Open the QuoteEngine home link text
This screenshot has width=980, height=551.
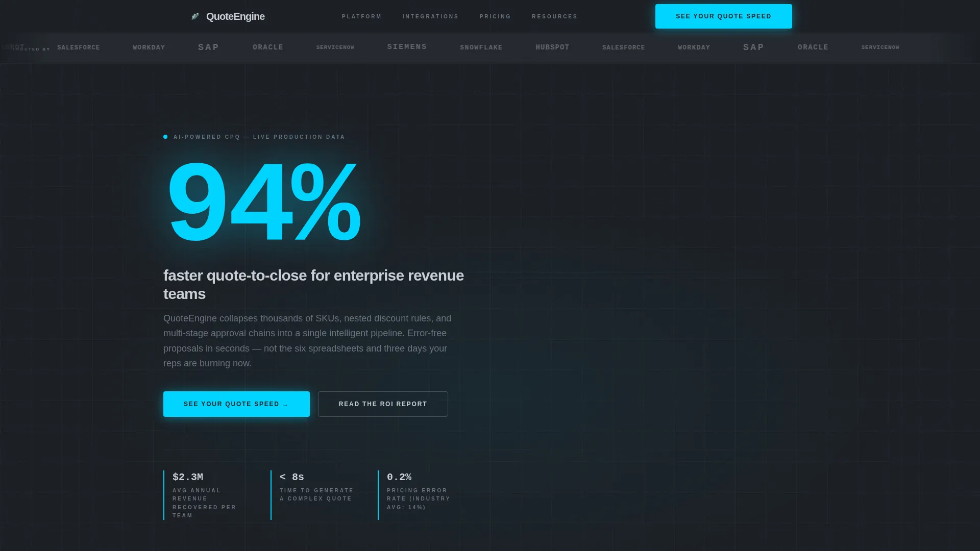235,16
